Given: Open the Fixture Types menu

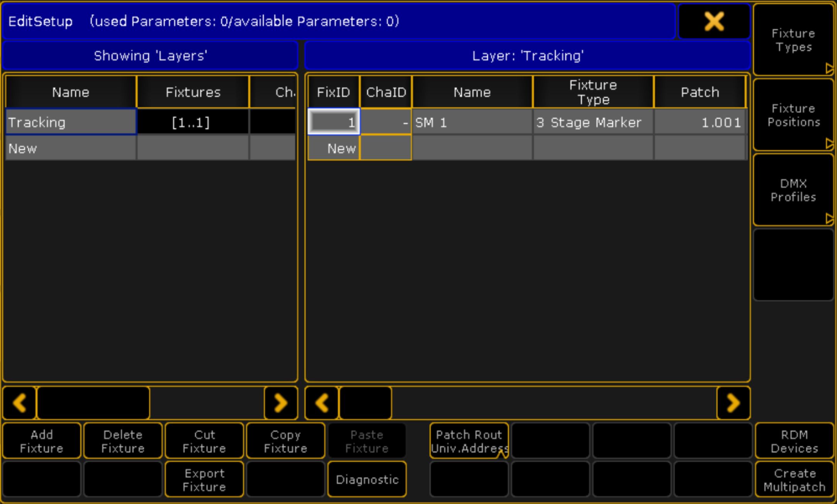Looking at the screenshot, I should [x=793, y=40].
